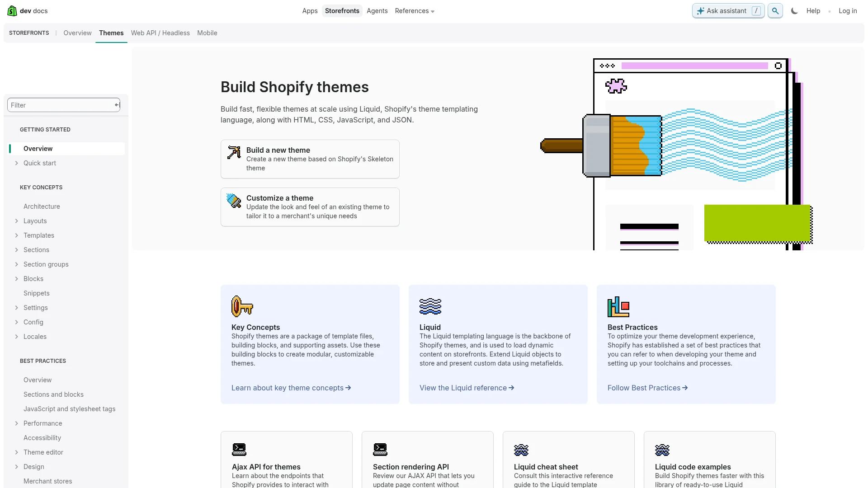
Task: Open the Mobile tab
Action: coord(207,33)
